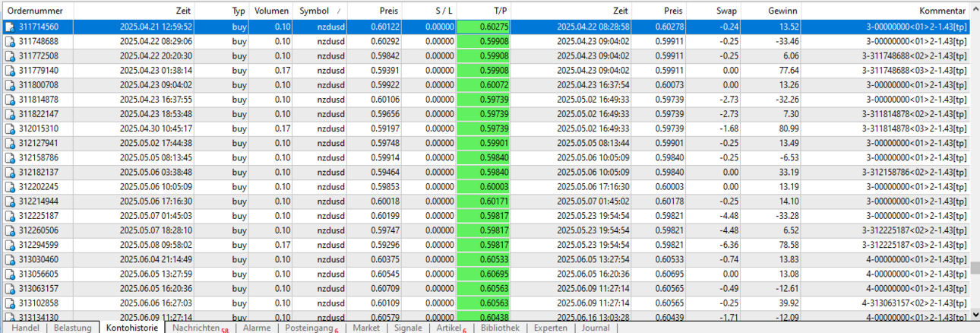Click comment 4-313063157<02>2-1.43[tp]
980x333 pixels.
[914, 303]
